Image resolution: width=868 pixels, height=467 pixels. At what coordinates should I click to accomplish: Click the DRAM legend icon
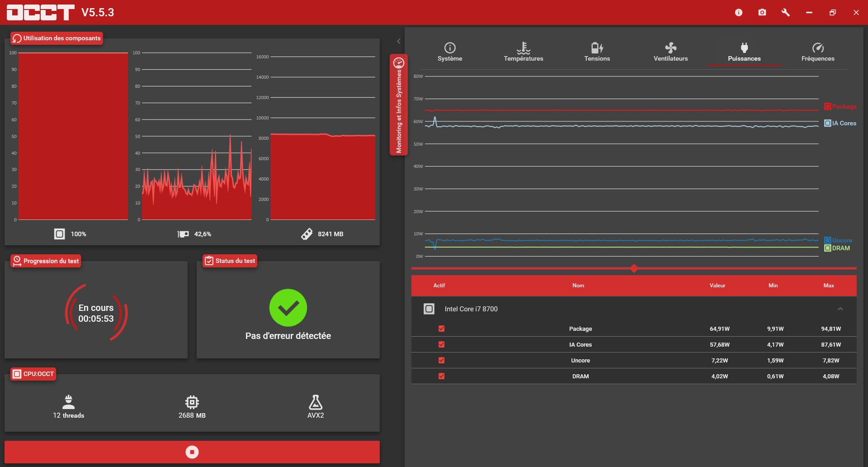point(828,248)
